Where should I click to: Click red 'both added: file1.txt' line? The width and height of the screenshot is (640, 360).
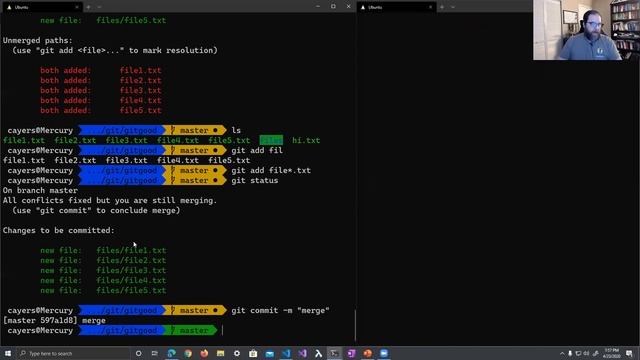coord(101,71)
